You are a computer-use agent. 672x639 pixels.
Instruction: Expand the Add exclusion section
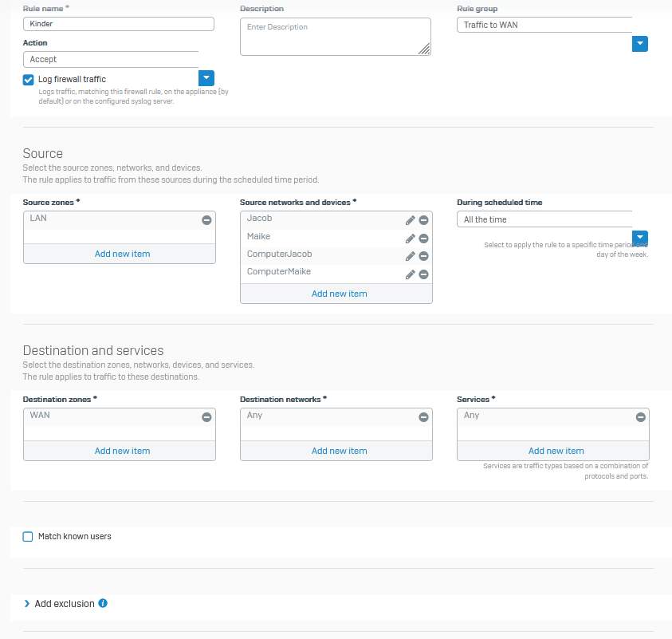pos(27,604)
